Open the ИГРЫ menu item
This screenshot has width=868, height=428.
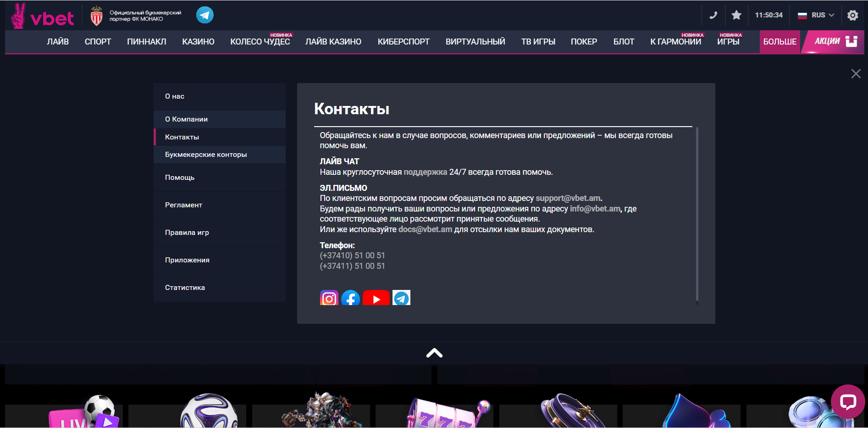tap(728, 42)
